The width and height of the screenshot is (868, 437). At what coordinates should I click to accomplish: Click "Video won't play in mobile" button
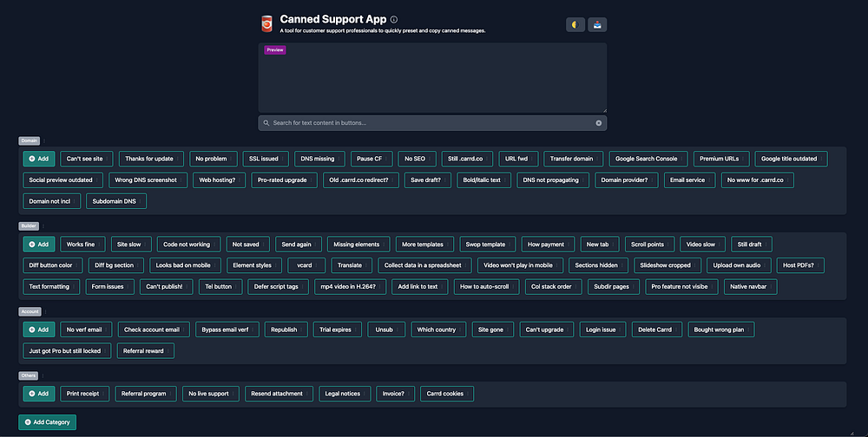[520, 265]
